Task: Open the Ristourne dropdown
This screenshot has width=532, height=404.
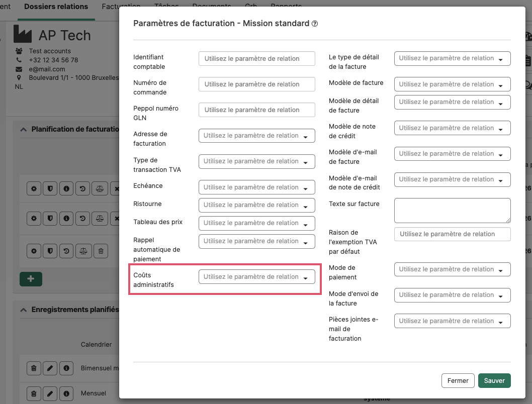Action: pyautogui.click(x=257, y=205)
